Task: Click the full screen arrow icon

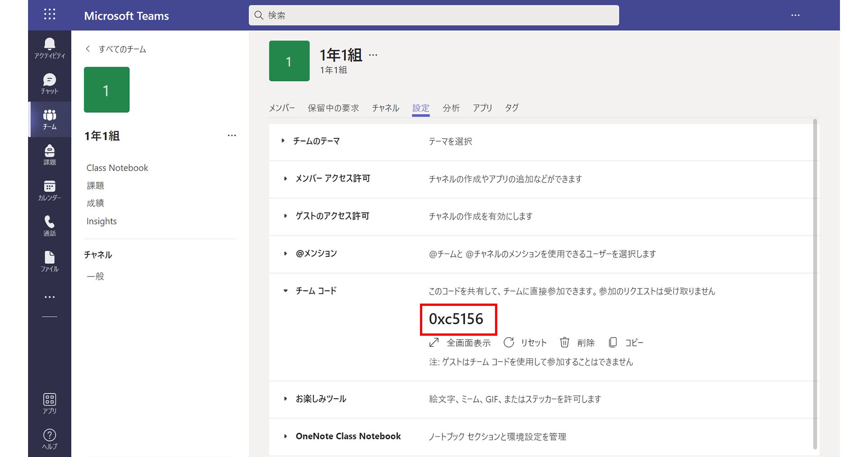Action: (x=434, y=343)
